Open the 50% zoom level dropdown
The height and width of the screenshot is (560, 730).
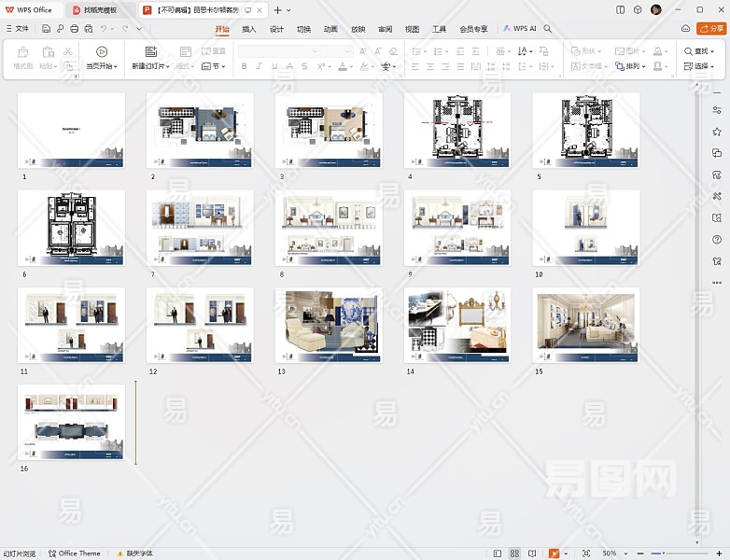[x=613, y=553]
